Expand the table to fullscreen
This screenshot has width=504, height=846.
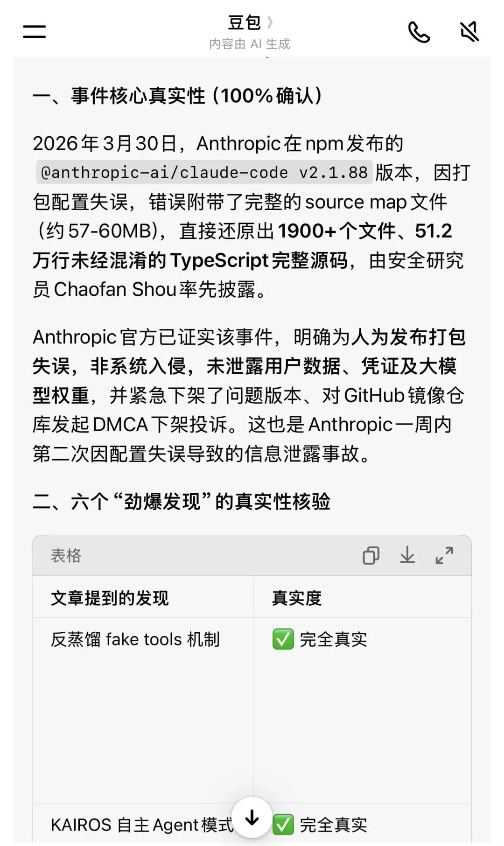point(444,555)
